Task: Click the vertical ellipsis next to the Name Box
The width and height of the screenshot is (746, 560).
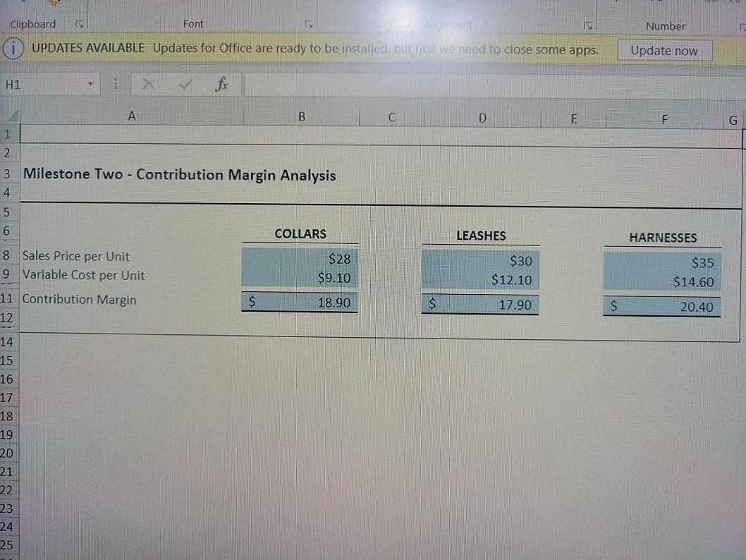Action: 115,84
